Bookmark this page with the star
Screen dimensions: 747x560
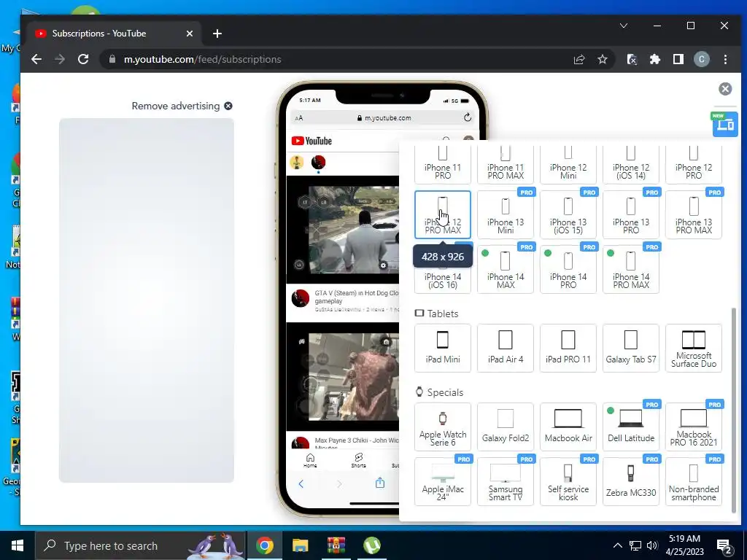tap(603, 60)
